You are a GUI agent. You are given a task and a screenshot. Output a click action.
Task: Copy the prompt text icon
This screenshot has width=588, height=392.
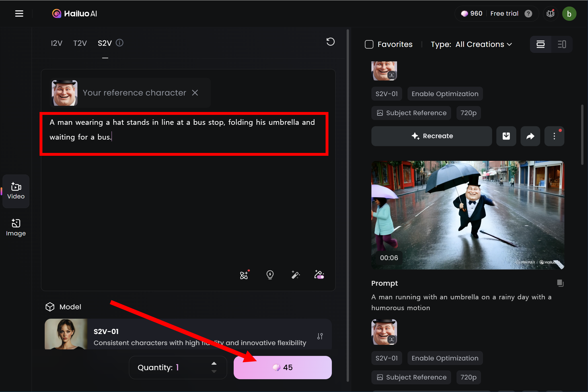tap(560, 283)
